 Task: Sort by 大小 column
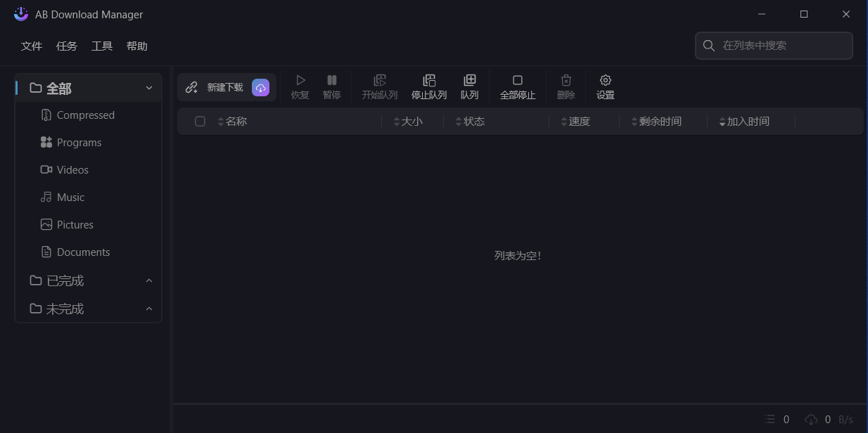click(x=408, y=122)
